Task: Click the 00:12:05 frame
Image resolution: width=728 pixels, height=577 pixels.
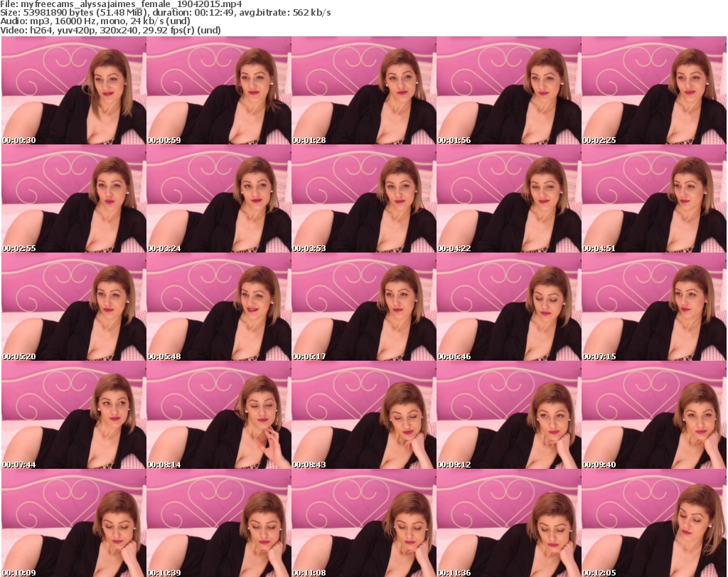Action: point(654,523)
